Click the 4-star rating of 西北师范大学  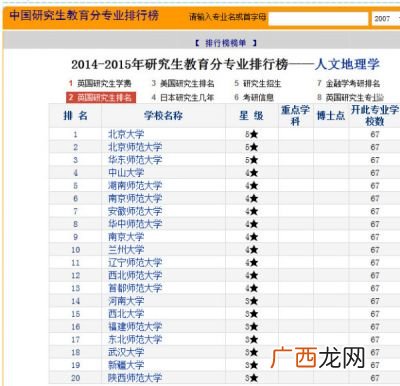click(x=252, y=275)
